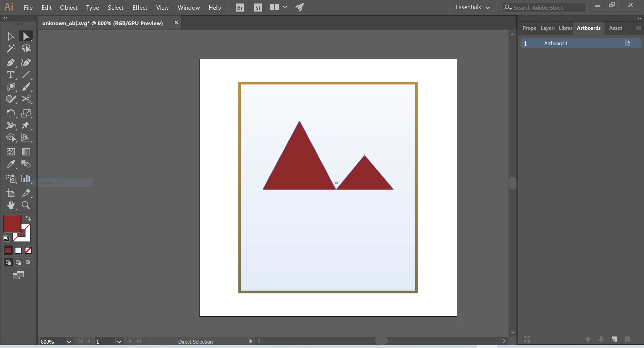
Task: Open the status bar display options arrow
Action: [x=251, y=341]
